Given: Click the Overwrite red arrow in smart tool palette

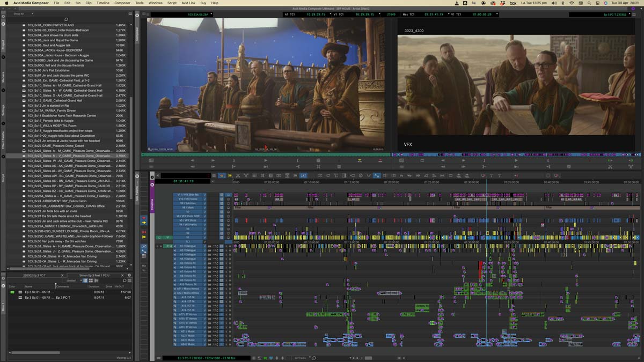Looking at the screenshot, I should [x=144, y=218].
